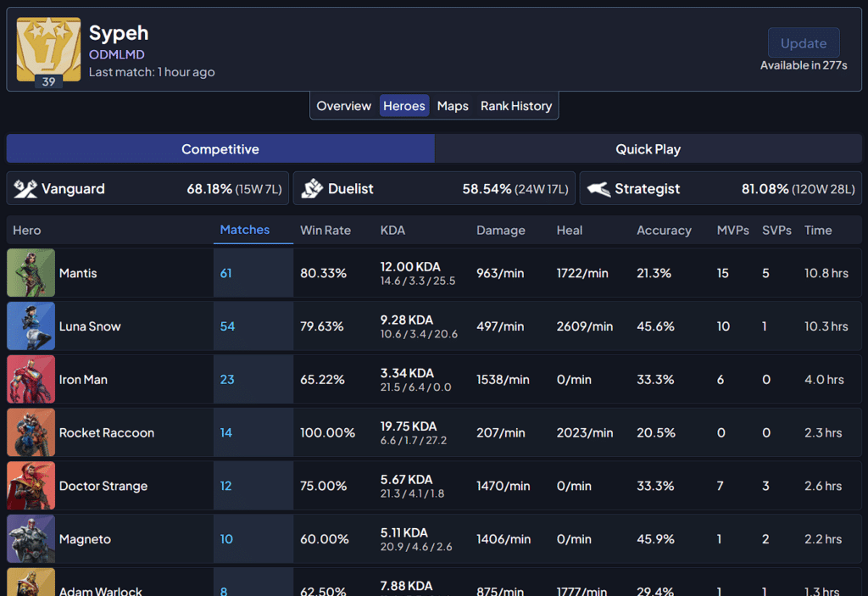
Task: Click the Vanguard crossed-swords role icon
Action: click(x=25, y=189)
